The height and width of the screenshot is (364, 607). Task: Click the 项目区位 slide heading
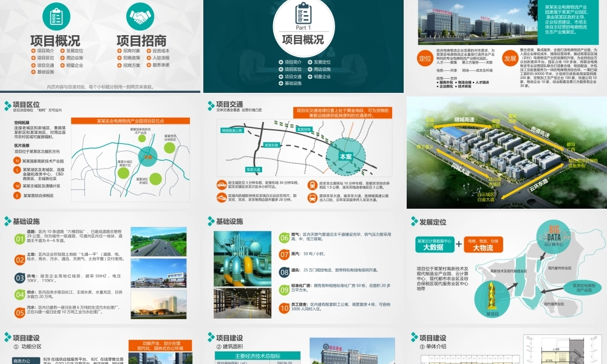pos(26,104)
